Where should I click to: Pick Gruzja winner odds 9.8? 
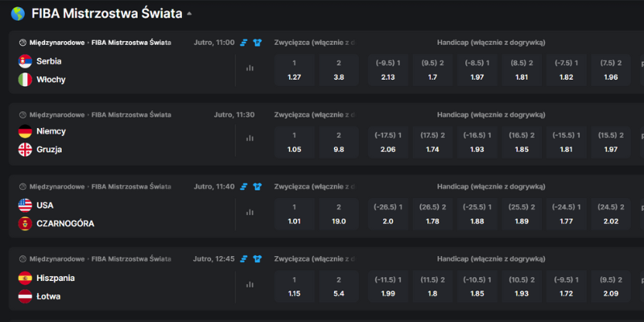tap(339, 142)
